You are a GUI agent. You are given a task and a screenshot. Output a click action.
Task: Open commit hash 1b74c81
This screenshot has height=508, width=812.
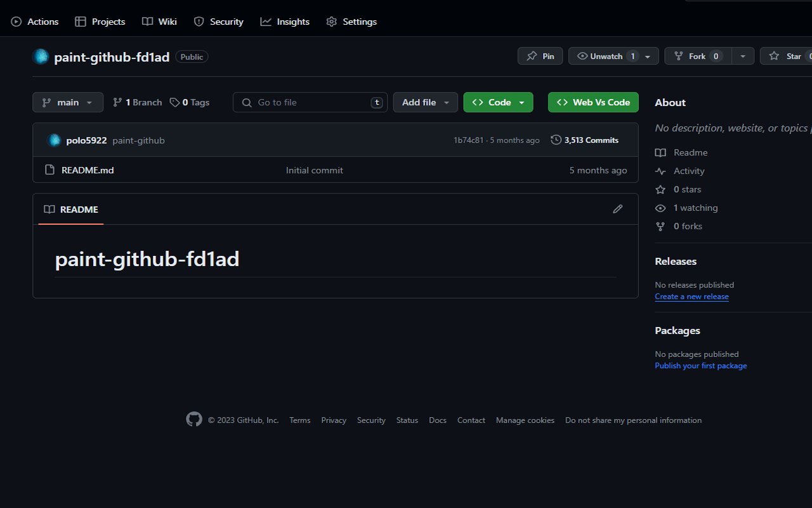click(468, 140)
